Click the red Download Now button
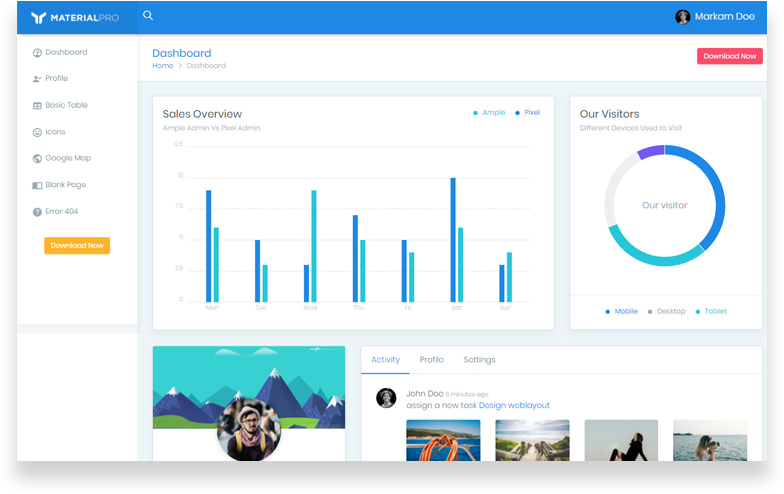784x494 pixels. [x=729, y=56]
